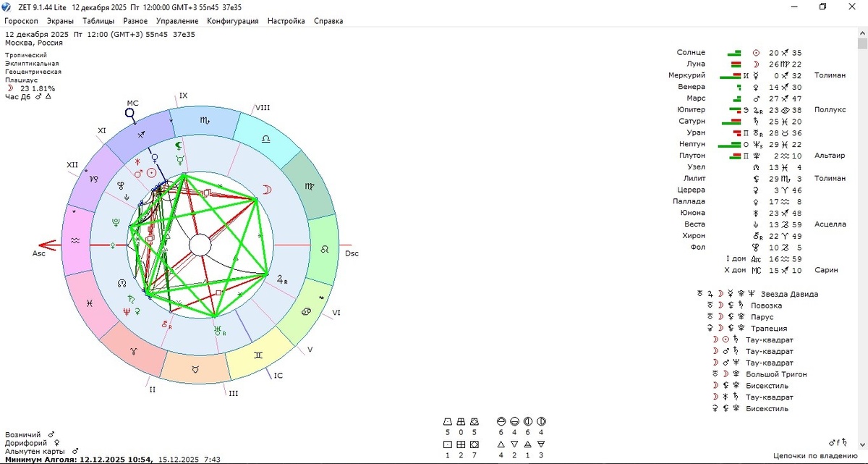Image resolution: width=868 pixels, height=464 pixels.
Task: Click the first circle hemisphere icon above 6
Action: 501,421
